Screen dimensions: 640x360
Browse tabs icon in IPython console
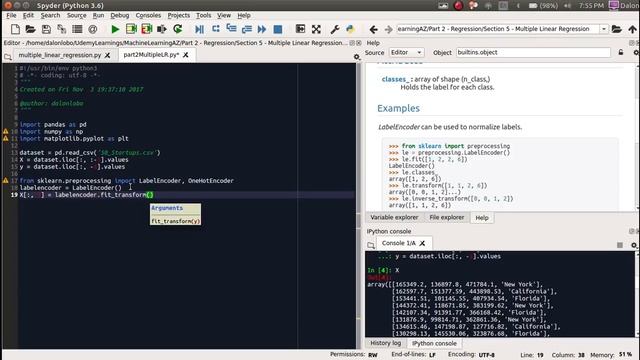point(371,245)
